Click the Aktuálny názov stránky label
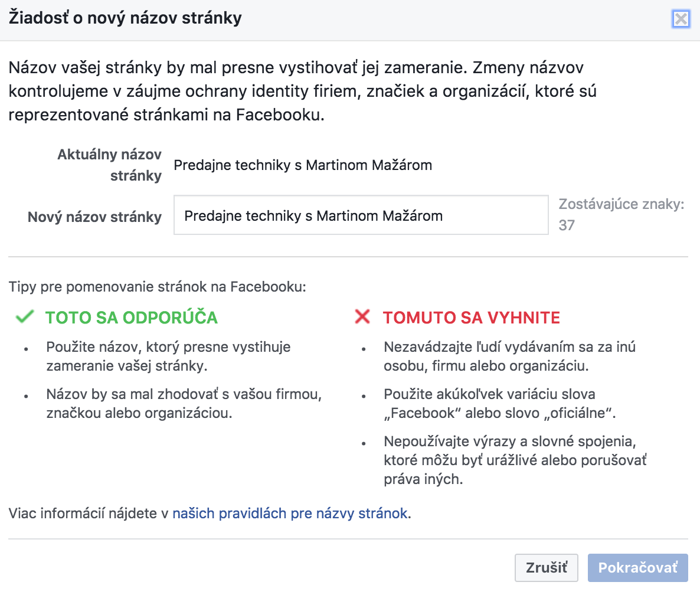 tap(109, 165)
